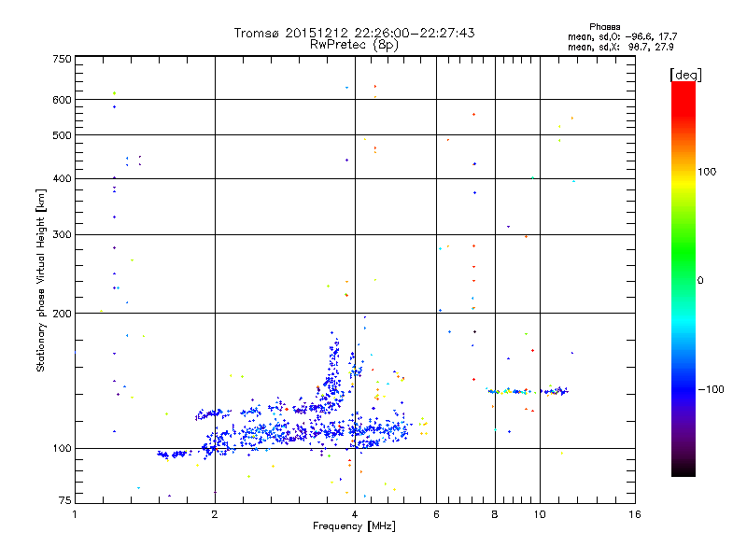Click the x-axis tick label '10'
Image resolution: width=747 pixels, height=560 pixels.
point(540,514)
